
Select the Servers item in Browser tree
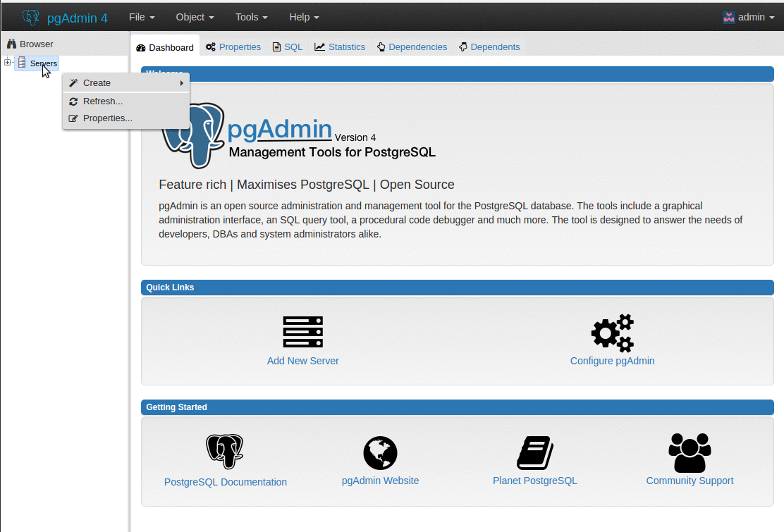click(x=43, y=63)
